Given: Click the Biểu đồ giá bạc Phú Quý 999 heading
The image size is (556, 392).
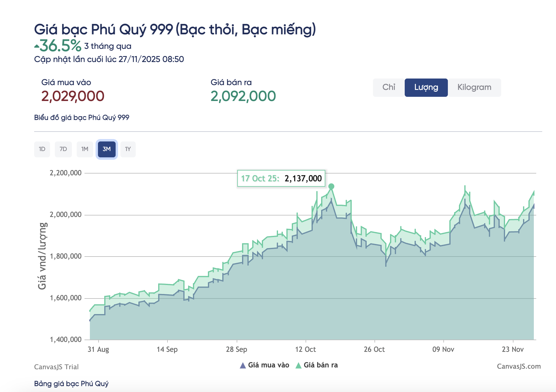Looking at the screenshot, I should coord(81,117).
